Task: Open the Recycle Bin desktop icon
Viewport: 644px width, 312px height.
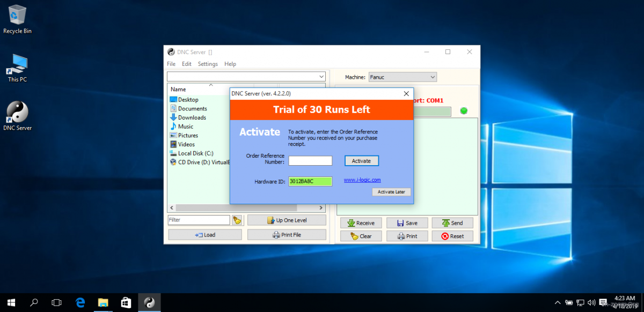Action: click(17, 19)
